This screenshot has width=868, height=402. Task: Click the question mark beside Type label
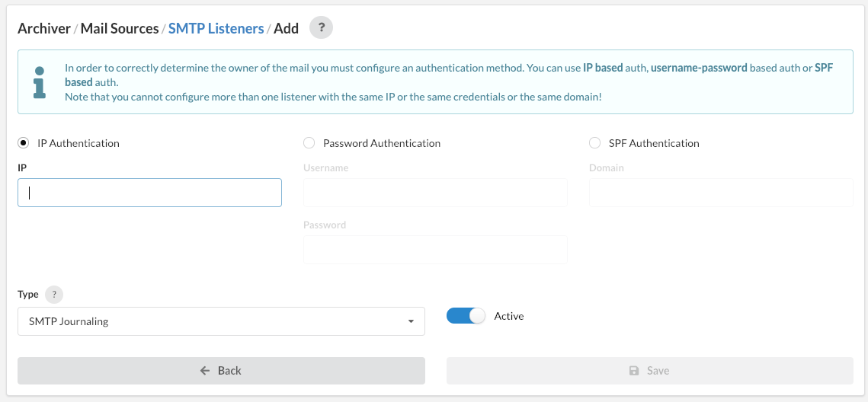pos(54,295)
